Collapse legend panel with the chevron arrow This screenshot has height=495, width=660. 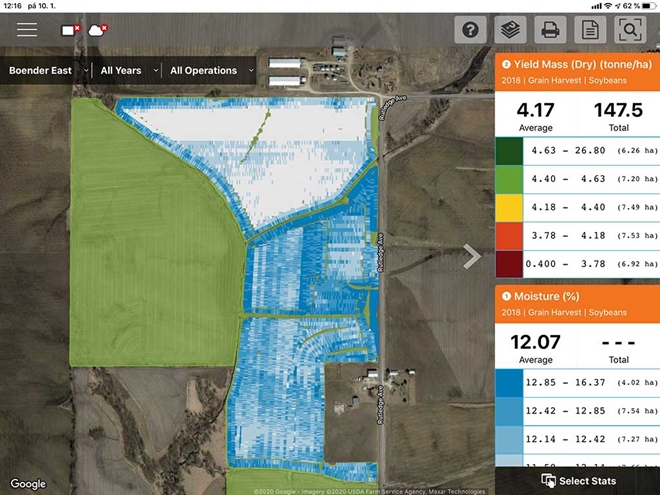tap(473, 257)
